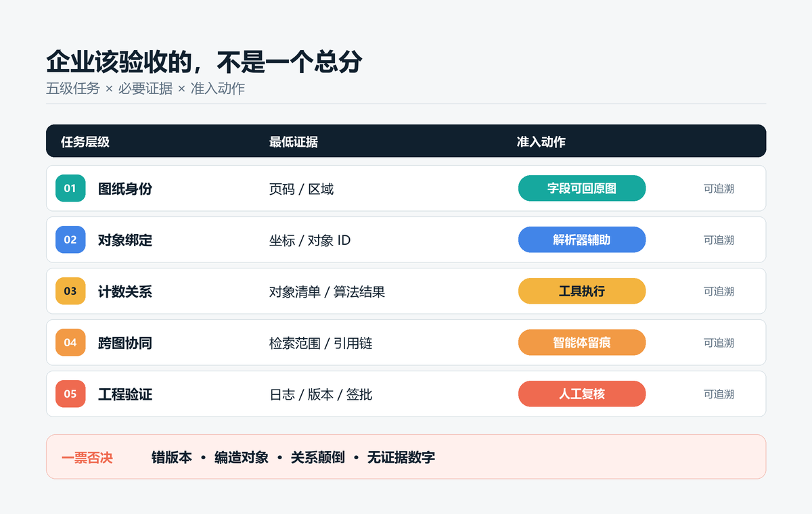Viewport: 812px width, 514px height.
Task: Click the 工具执行 pill
Action: 582,291
